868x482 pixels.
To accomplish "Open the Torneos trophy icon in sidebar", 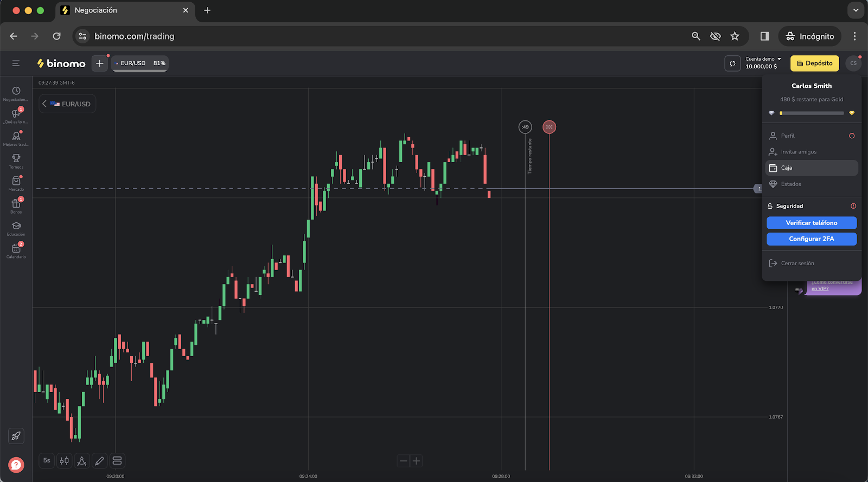I will pyautogui.click(x=16, y=159).
